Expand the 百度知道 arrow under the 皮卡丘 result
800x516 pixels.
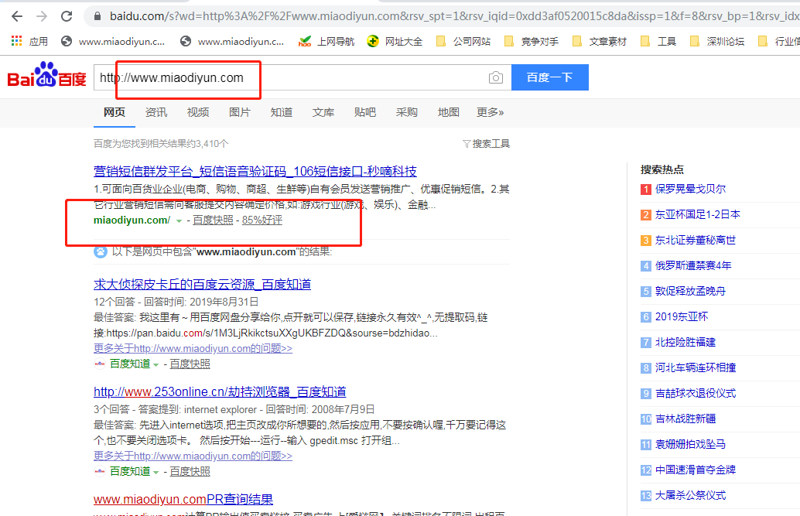[156, 364]
